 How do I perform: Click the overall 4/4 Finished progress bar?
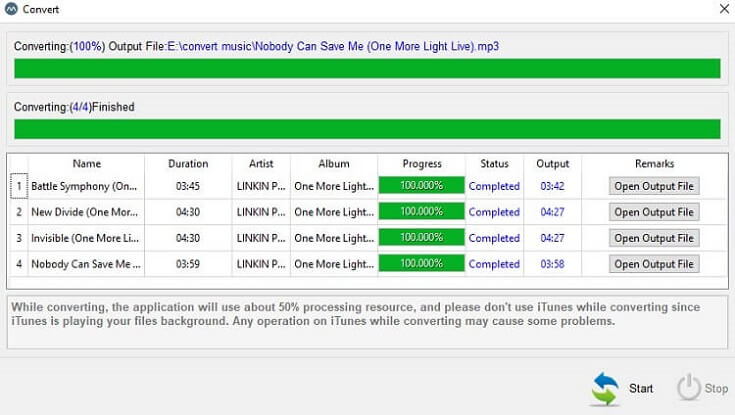(367, 129)
